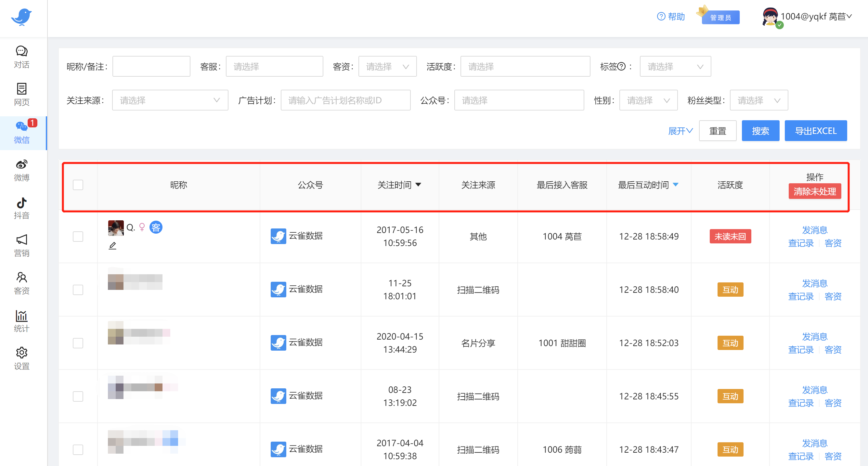This screenshot has width=868, height=466.
Task: Click the 导出EXCEL button
Action: coord(815,131)
